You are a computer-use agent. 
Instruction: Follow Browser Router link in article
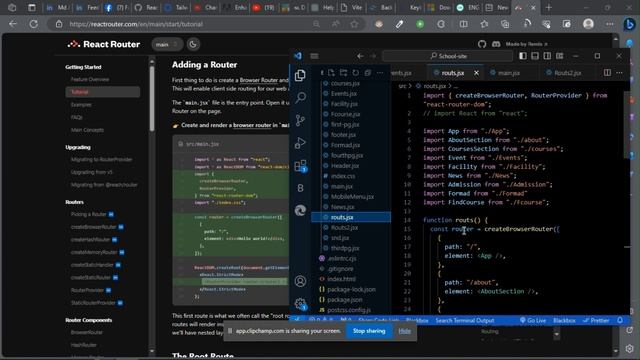[x=258, y=80]
